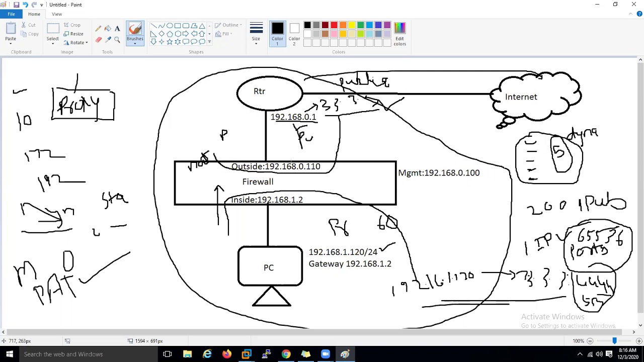Image resolution: width=644 pixels, height=362 pixels.
Task: Click the Resize button
Action: coord(73,34)
